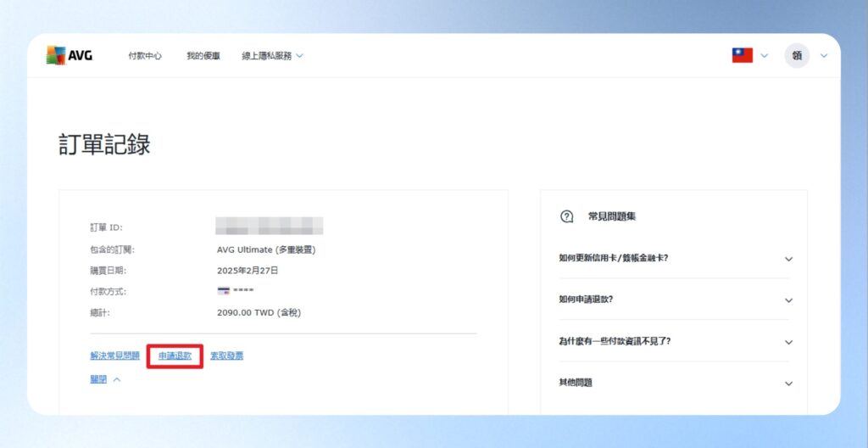Viewport: 868px width, 448px height.
Task: Open the 付款中心 menu item
Action: click(145, 56)
